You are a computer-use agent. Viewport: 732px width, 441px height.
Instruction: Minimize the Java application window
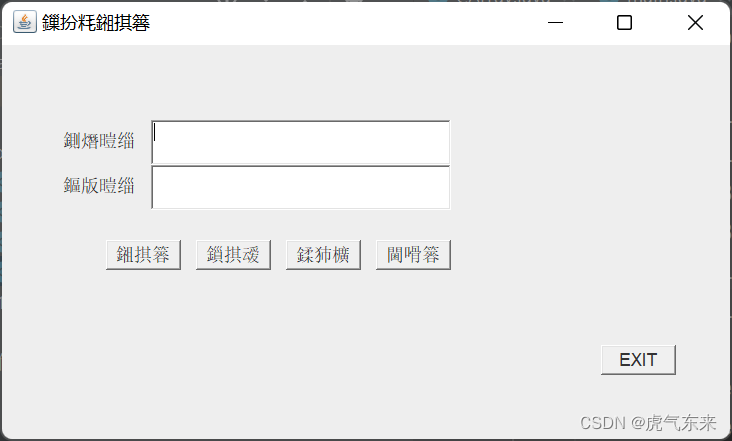click(555, 22)
